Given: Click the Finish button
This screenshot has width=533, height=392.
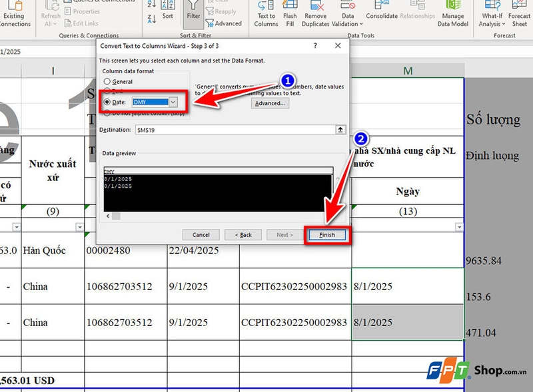Looking at the screenshot, I should tap(326, 235).
